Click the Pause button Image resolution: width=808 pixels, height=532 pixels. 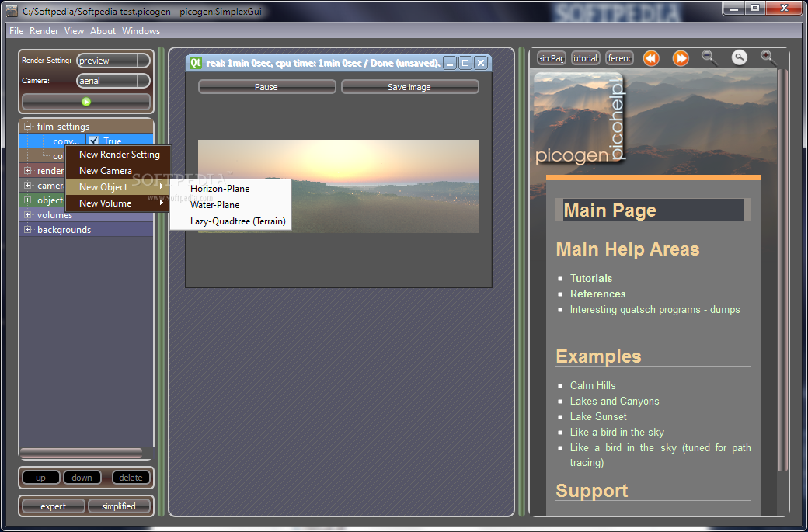click(x=266, y=87)
